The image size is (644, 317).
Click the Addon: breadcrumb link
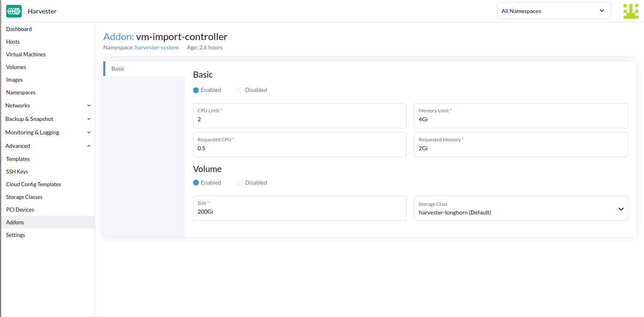[118, 37]
